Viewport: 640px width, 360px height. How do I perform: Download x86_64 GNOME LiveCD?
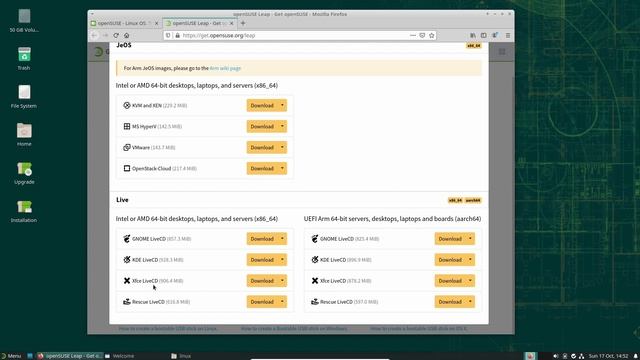(x=262, y=239)
